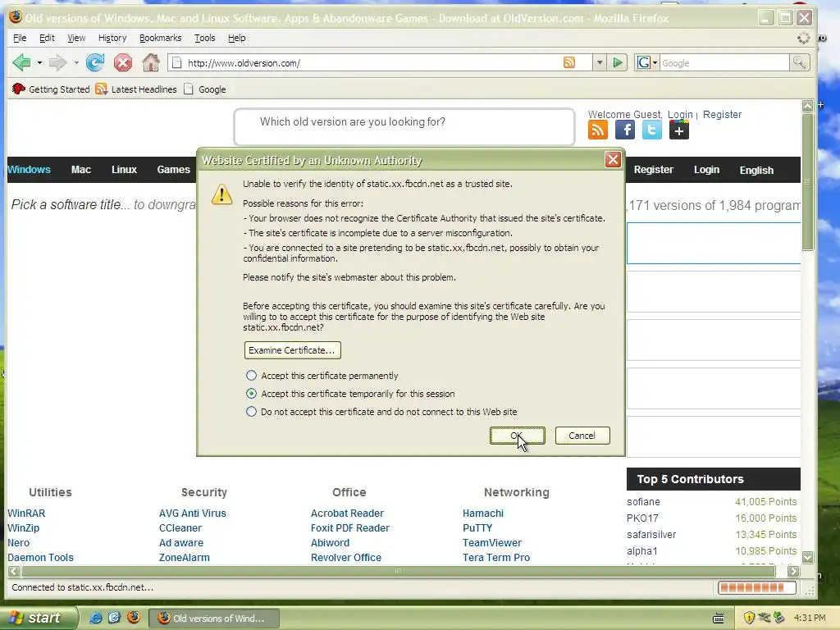Click the Internet Explorer quick launch icon
The image size is (840, 630).
[x=95, y=618]
